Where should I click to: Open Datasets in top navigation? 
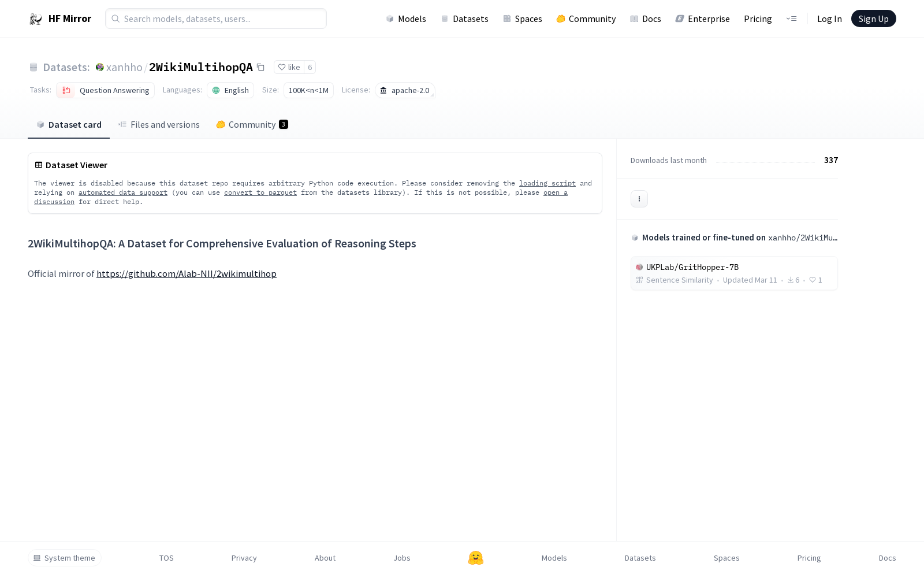[464, 18]
